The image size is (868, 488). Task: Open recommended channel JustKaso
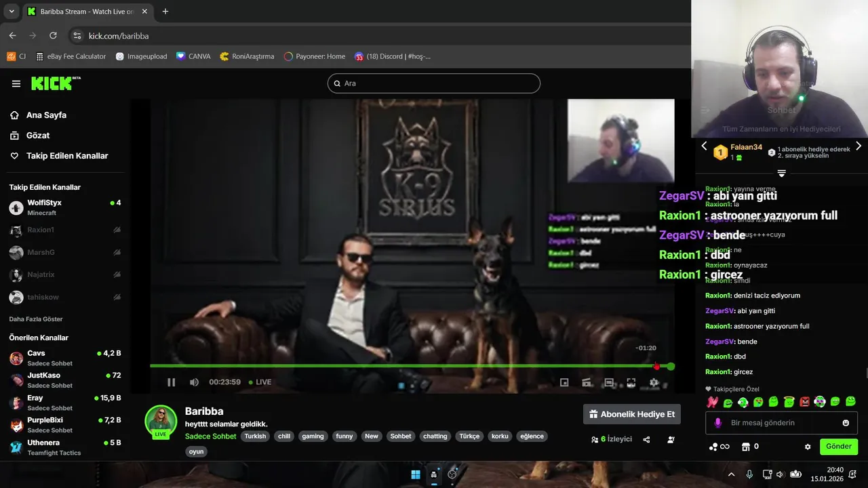click(65, 380)
